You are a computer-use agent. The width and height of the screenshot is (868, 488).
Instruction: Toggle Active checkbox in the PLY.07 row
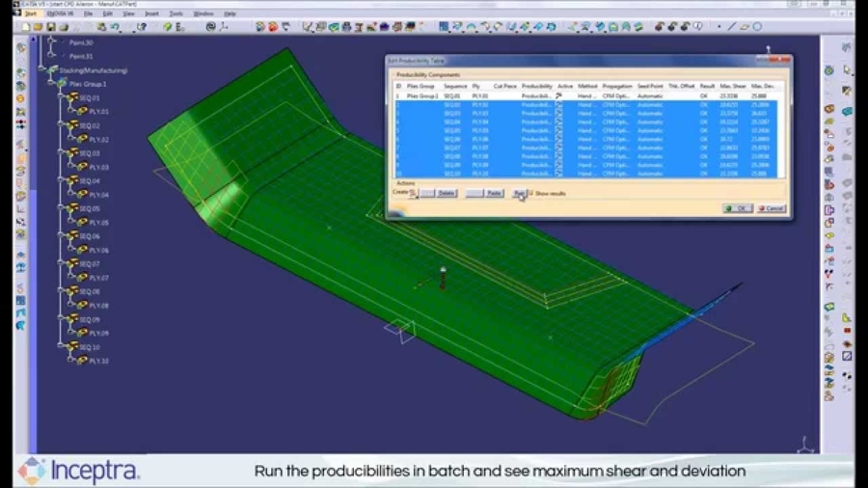click(558, 148)
